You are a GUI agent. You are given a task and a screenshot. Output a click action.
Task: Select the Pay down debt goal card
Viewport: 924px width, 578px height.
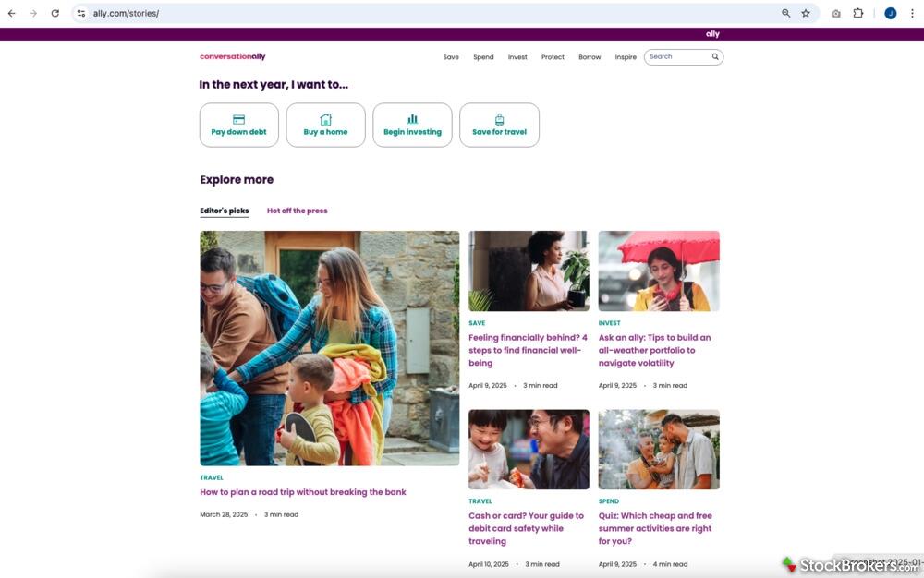pyautogui.click(x=238, y=126)
